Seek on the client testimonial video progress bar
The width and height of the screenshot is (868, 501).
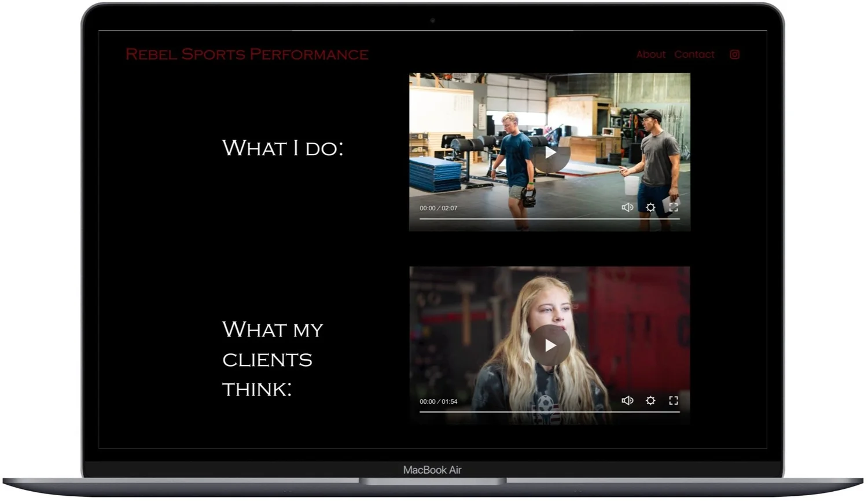(x=550, y=412)
